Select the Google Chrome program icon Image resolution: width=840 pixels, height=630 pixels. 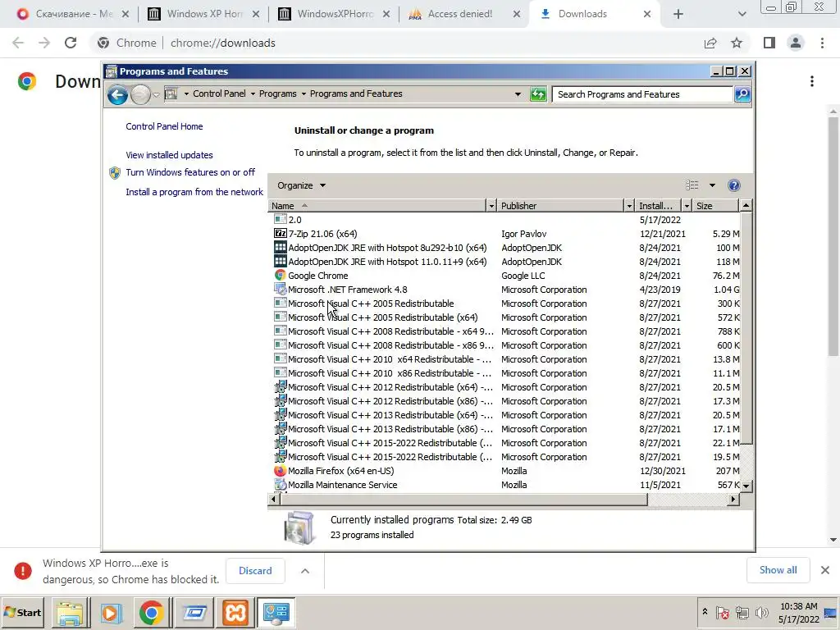pos(281,276)
